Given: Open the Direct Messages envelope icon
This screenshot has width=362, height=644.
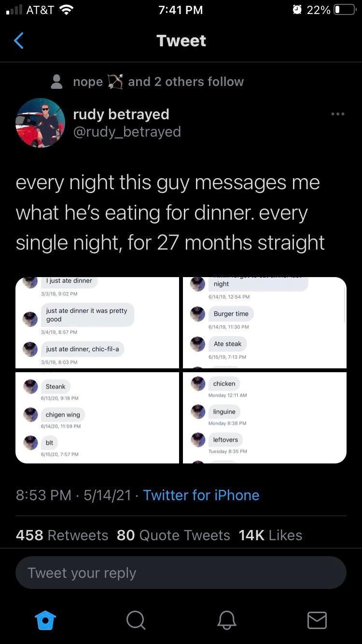Looking at the screenshot, I should (317, 620).
